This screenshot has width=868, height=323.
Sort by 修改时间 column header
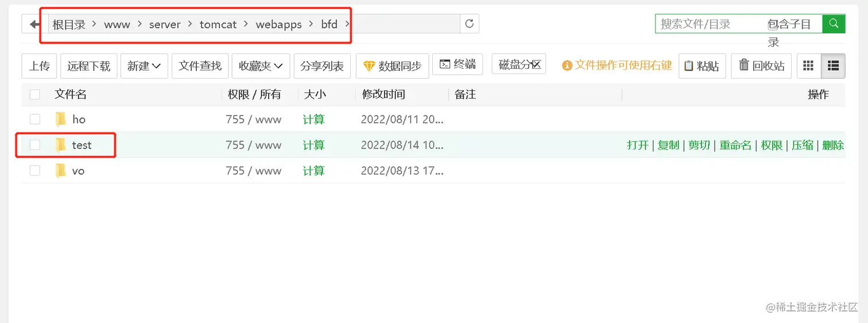click(x=383, y=94)
